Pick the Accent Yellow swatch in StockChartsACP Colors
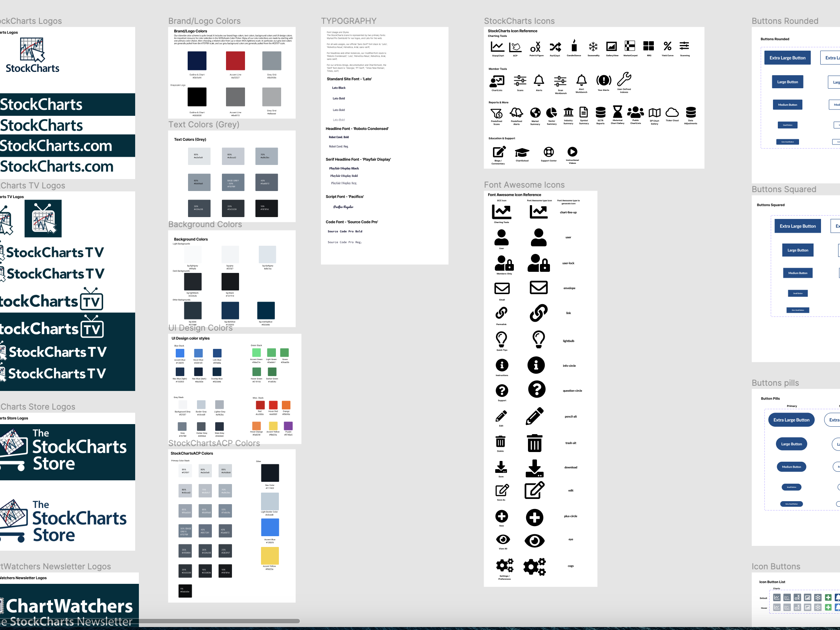This screenshot has height=630, width=840. 270,556
